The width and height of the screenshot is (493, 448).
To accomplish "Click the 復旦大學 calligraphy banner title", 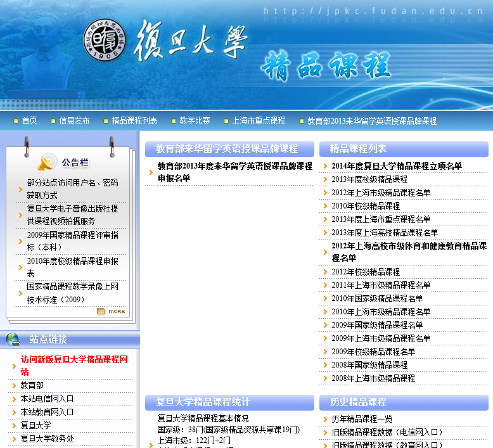I will [191, 41].
